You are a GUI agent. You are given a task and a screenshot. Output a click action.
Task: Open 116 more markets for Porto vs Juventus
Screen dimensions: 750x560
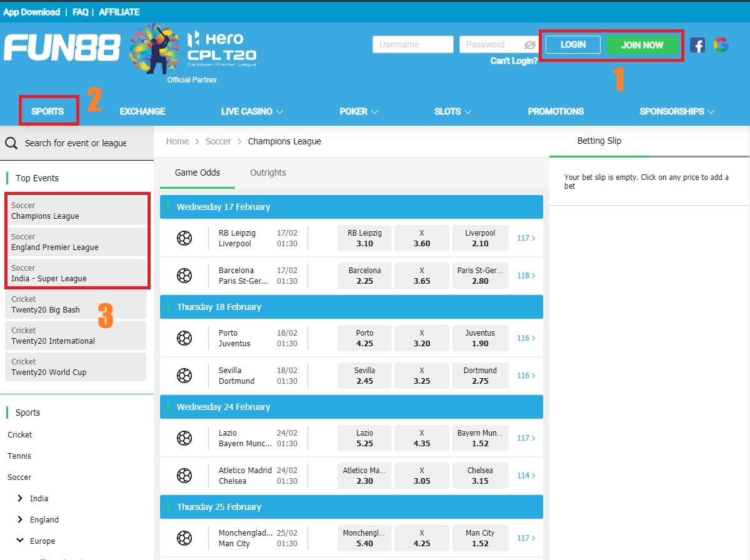[526, 338]
